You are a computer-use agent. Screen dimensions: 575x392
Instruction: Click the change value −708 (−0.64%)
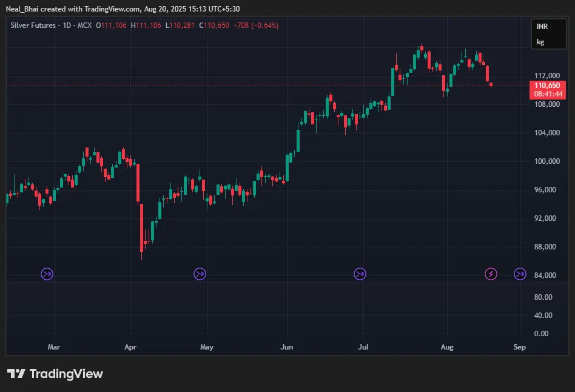[256, 25]
